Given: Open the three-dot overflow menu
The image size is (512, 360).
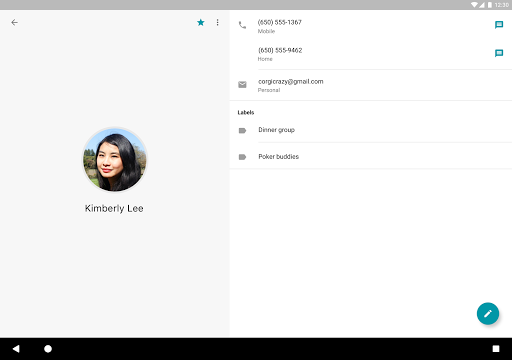Looking at the screenshot, I should pos(217,22).
